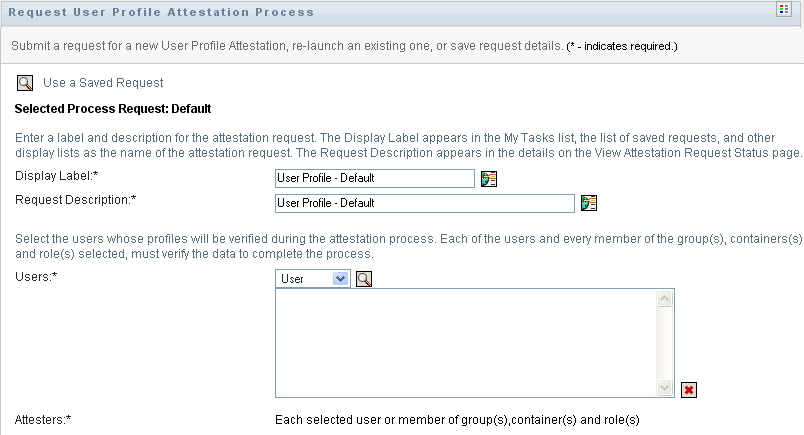Open the user lookup magnifier beside User dropdown
804x435 pixels.
[x=364, y=280]
